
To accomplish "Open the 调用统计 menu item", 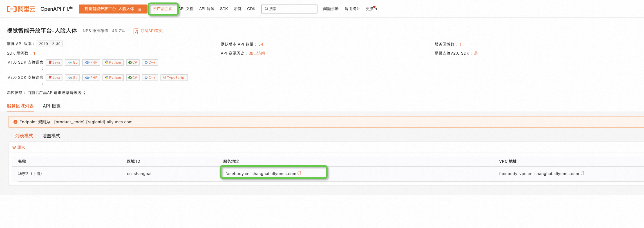I will pos(352,9).
